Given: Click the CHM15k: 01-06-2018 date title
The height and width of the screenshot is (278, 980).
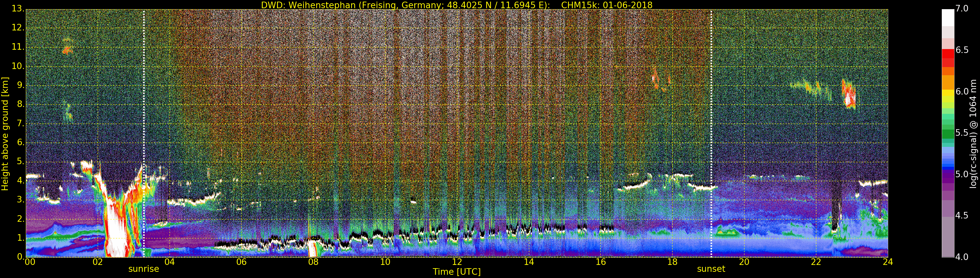Looking at the screenshot, I should point(607,5).
